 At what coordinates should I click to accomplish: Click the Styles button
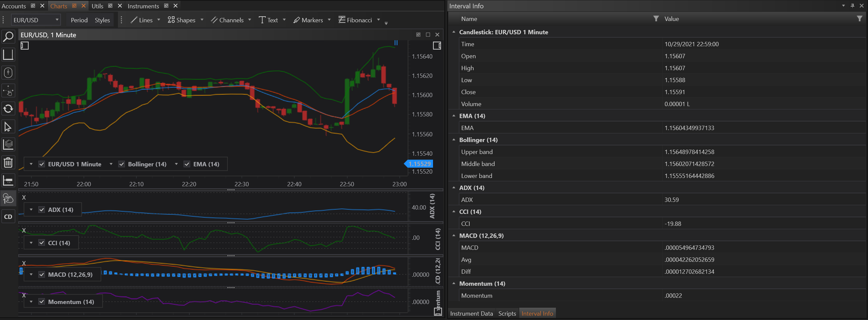(102, 20)
